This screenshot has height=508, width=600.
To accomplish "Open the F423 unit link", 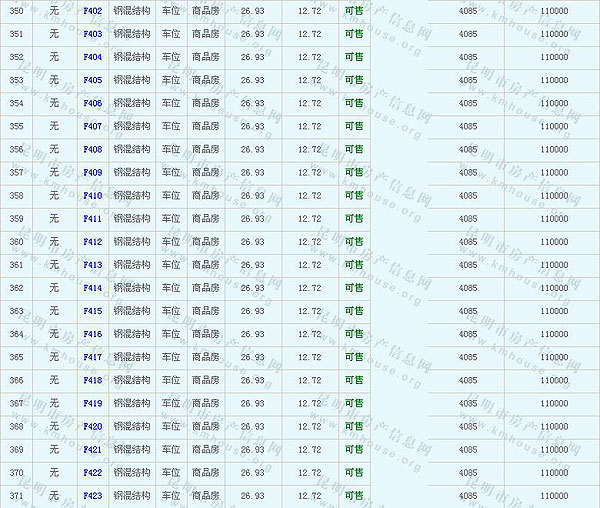I will coord(92,495).
